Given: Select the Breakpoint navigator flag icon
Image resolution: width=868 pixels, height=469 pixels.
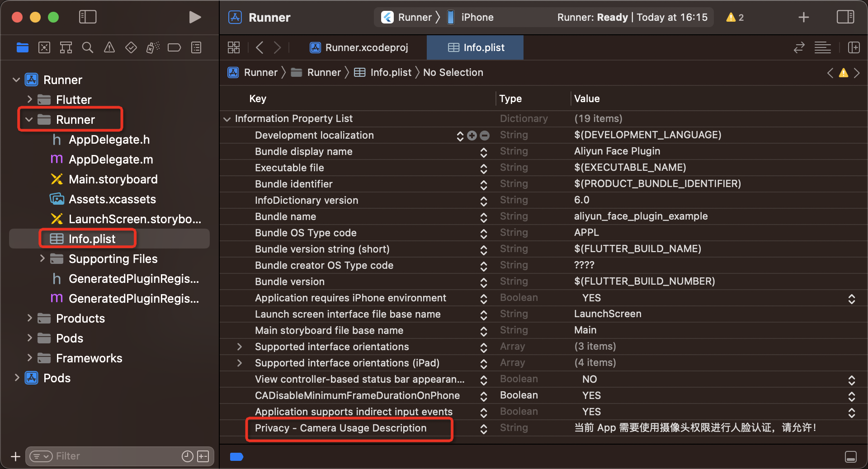Looking at the screenshot, I should (x=174, y=47).
